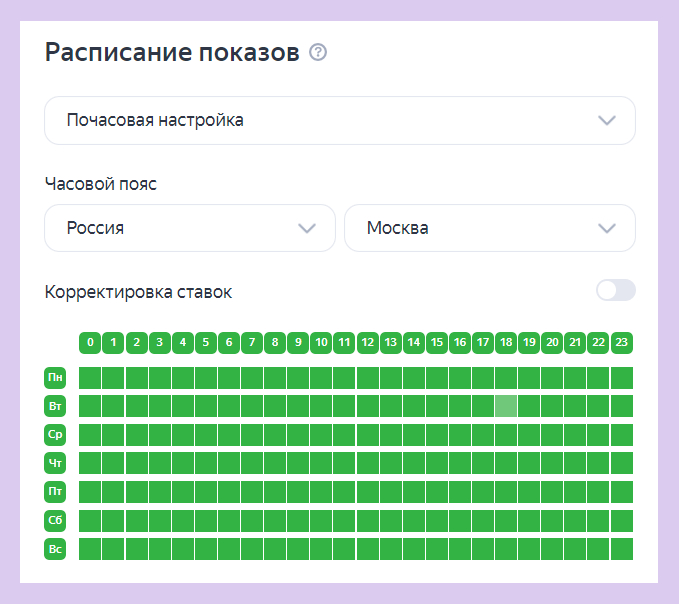This screenshot has height=604, width=679.
Task: Toggle the whole Пт (Friday) row
Action: click(x=56, y=492)
